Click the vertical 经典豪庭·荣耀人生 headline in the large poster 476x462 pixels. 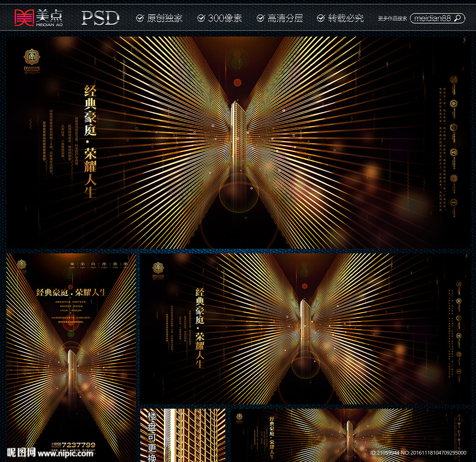90,142
